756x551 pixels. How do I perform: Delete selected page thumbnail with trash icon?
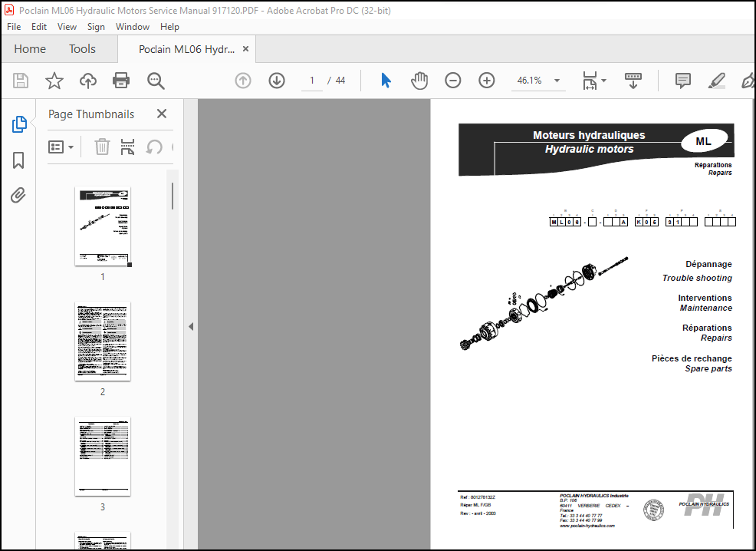click(x=102, y=147)
